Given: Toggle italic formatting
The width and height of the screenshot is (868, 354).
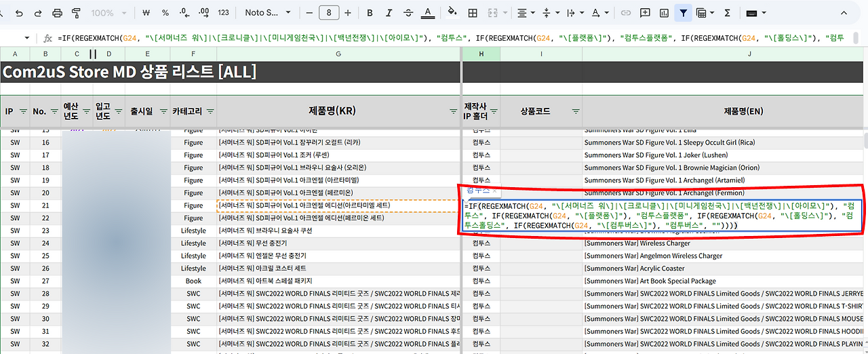Looking at the screenshot, I should coord(389,13).
